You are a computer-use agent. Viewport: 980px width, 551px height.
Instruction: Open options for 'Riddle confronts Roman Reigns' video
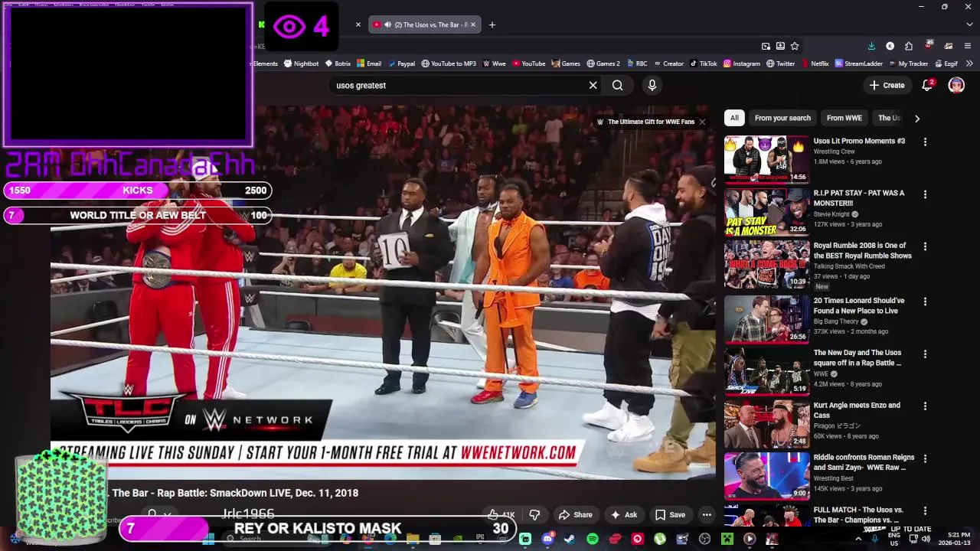coord(925,459)
